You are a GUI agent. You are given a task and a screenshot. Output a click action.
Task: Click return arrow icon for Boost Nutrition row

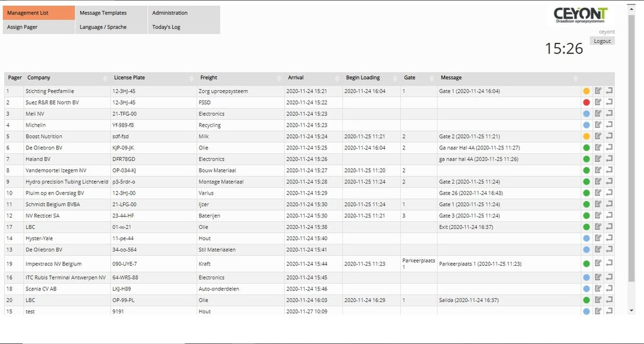coord(609,136)
